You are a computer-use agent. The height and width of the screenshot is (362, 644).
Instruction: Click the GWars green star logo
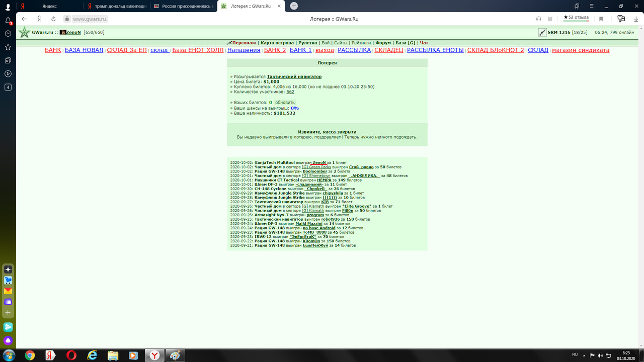[24, 33]
